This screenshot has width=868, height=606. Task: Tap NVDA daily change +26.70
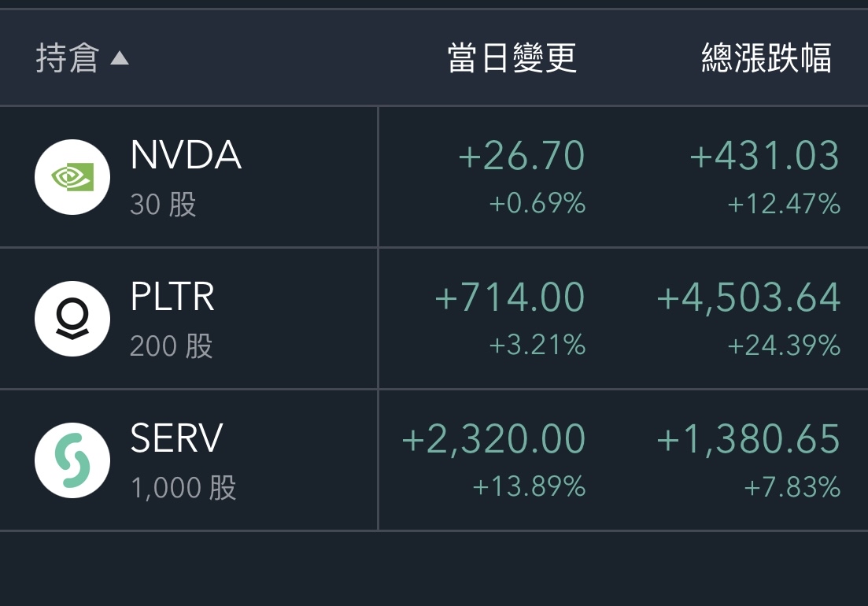click(522, 156)
